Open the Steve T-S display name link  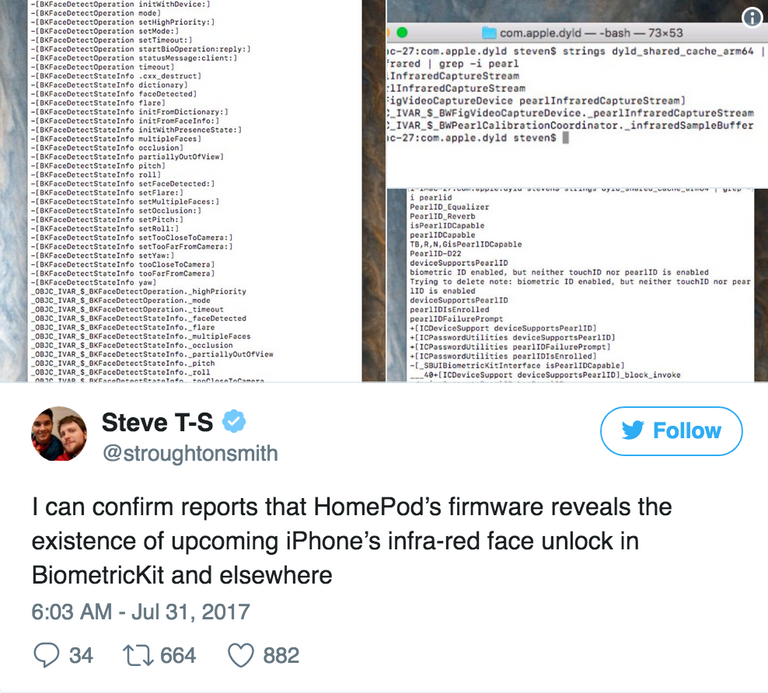[157, 422]
